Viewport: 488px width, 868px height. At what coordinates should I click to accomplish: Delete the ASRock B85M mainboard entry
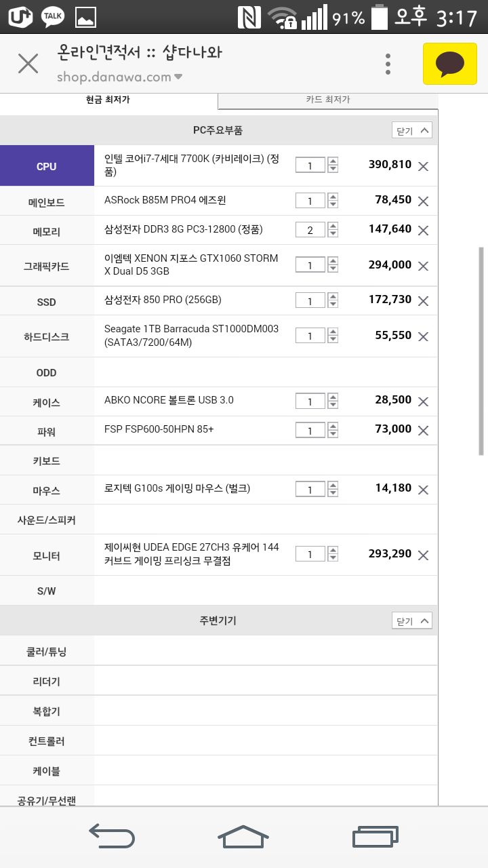pyautogui.click(x=424, y=201)
